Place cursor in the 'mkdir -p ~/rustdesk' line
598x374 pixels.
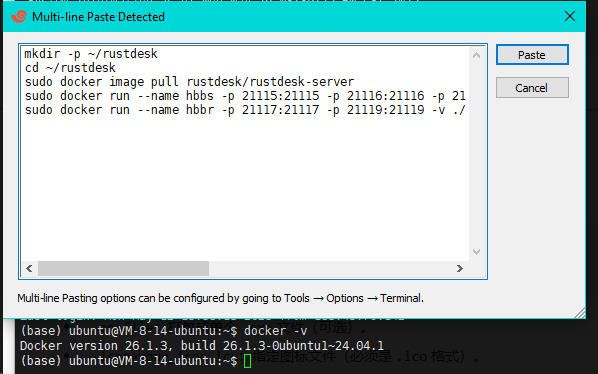click(x=91, y=54)
